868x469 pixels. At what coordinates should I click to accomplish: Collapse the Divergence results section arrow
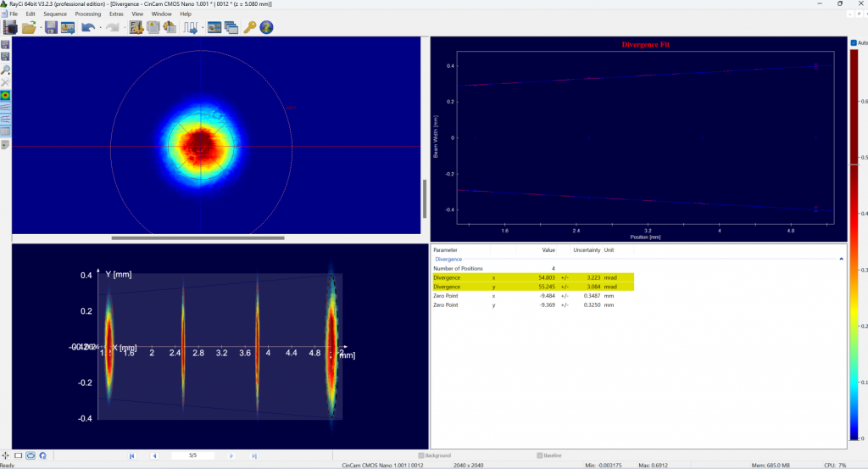click(x=842, y=260)
